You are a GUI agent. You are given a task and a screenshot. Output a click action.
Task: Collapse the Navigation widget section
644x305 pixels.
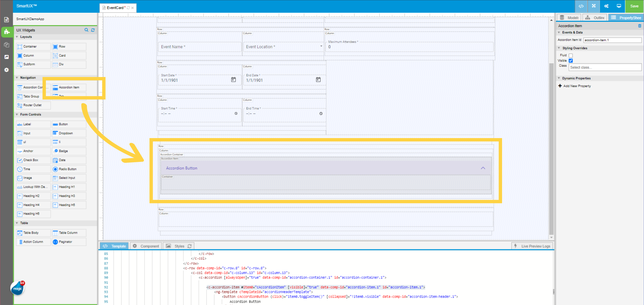pos(17,78)
